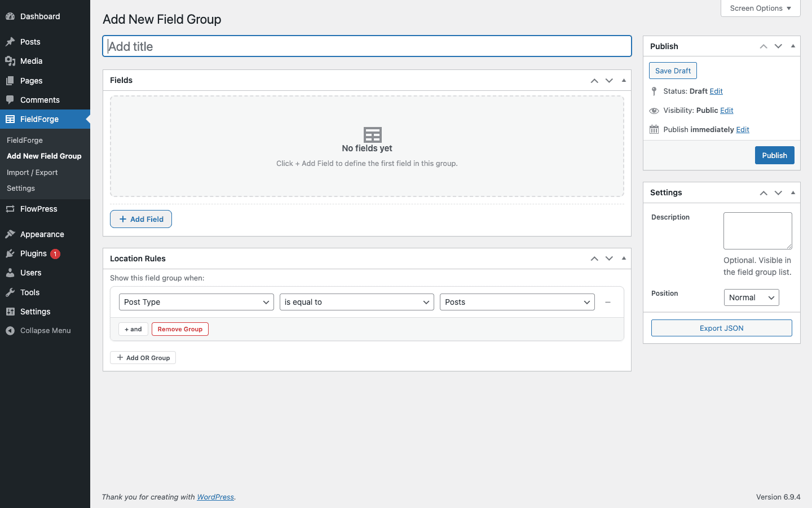Click the 'No fields yet' table icon
812x508 pixels.
click(x=373, y=134)
